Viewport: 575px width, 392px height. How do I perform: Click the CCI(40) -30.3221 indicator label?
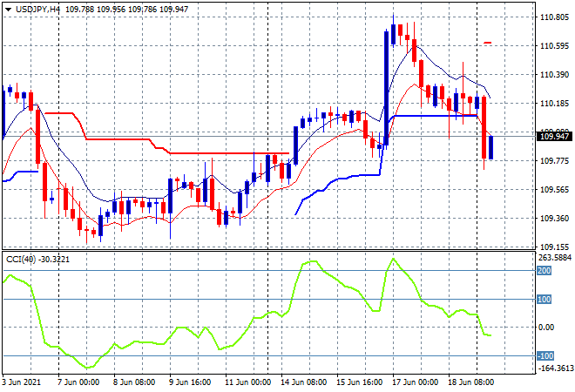tap(37, 260)
